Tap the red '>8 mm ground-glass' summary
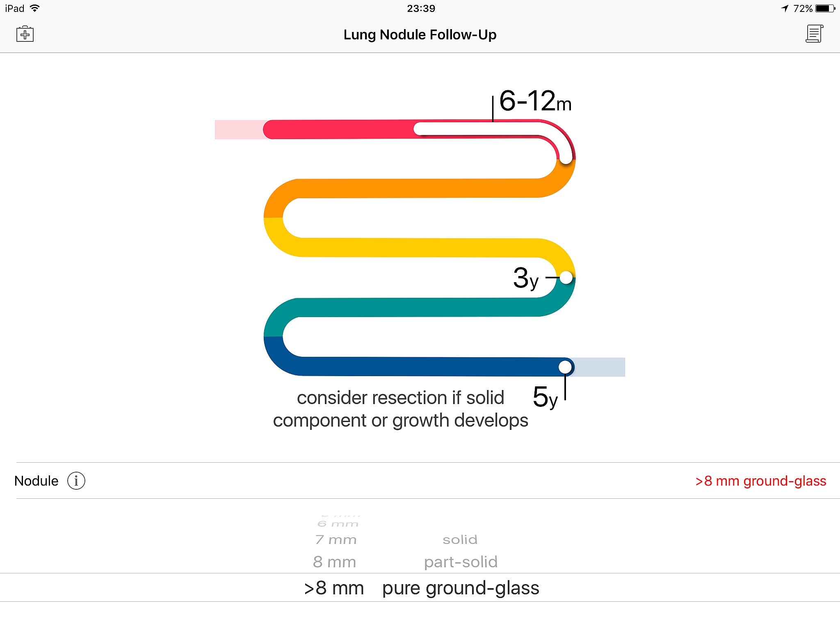Viewport: 840px width, 630px height. [761, 481]
